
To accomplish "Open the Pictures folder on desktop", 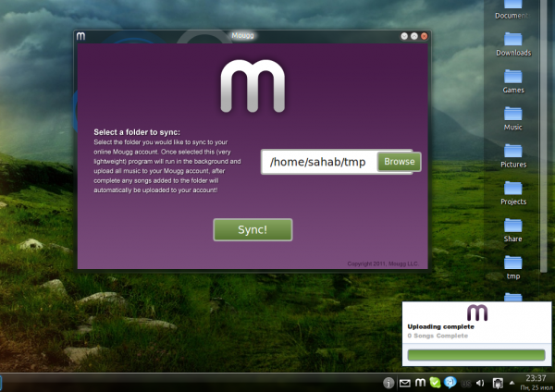I will 513,155.
